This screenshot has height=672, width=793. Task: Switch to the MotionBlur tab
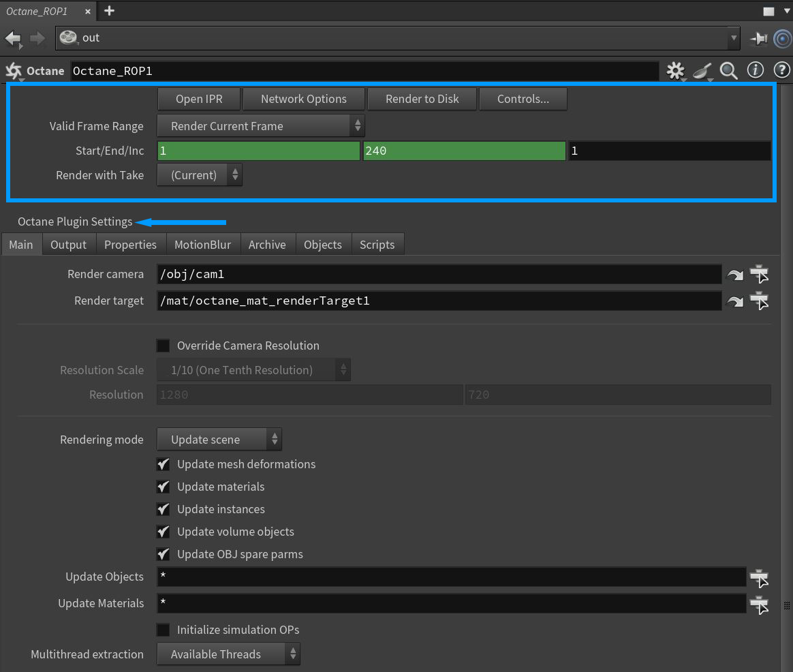202,245
